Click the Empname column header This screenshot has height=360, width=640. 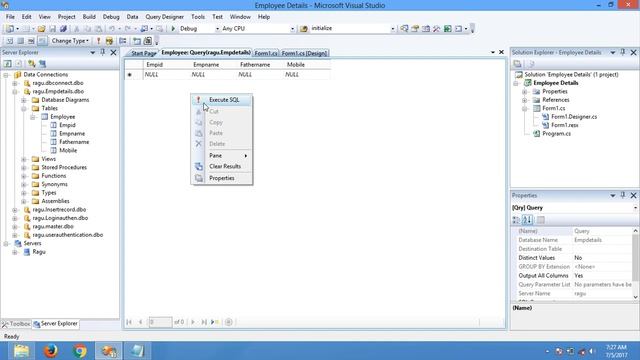tap(206, 65)
